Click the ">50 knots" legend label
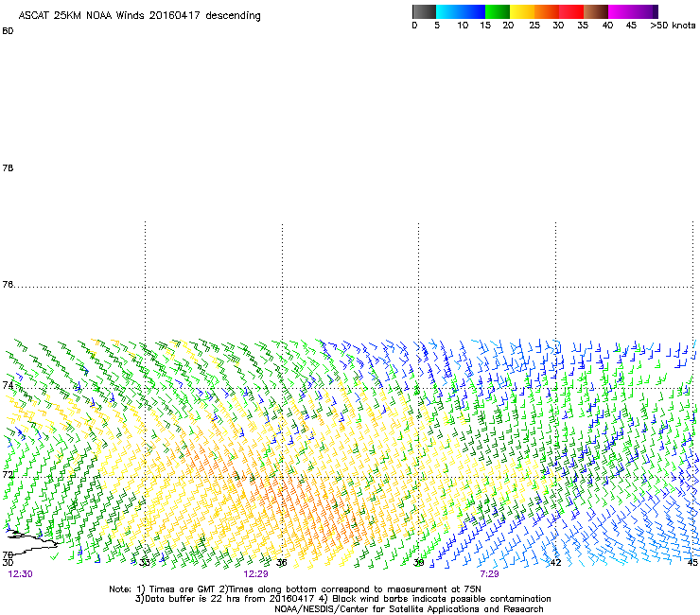The width and height of the screenshot is (700, 615). click(673, 26)
